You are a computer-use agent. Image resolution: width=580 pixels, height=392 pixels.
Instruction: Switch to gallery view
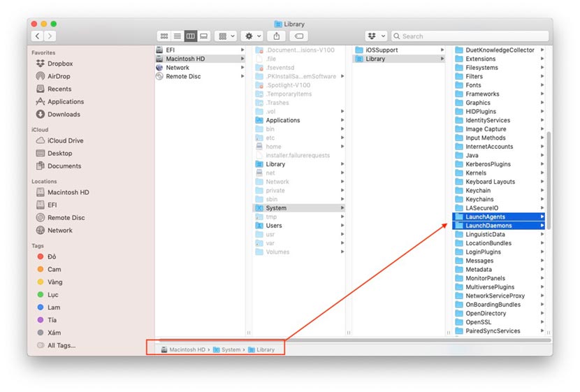pyautogui.click(x=204, y=36)
